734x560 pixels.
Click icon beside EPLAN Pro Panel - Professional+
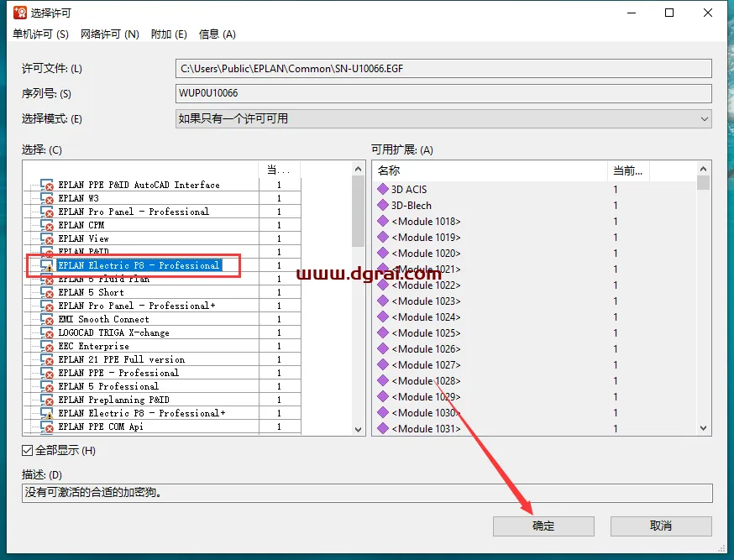pyautogui.click(x=47, y=306)
